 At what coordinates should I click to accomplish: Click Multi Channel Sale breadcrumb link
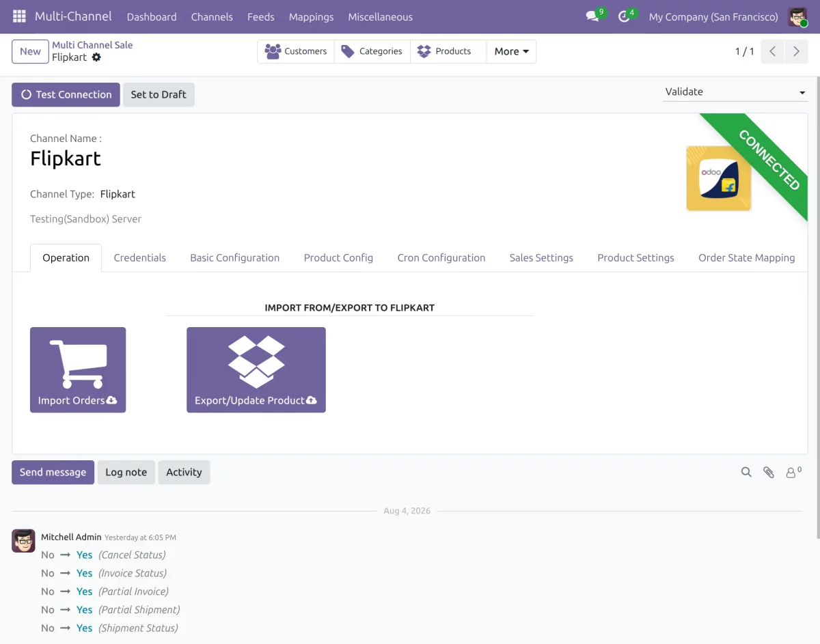92,45
